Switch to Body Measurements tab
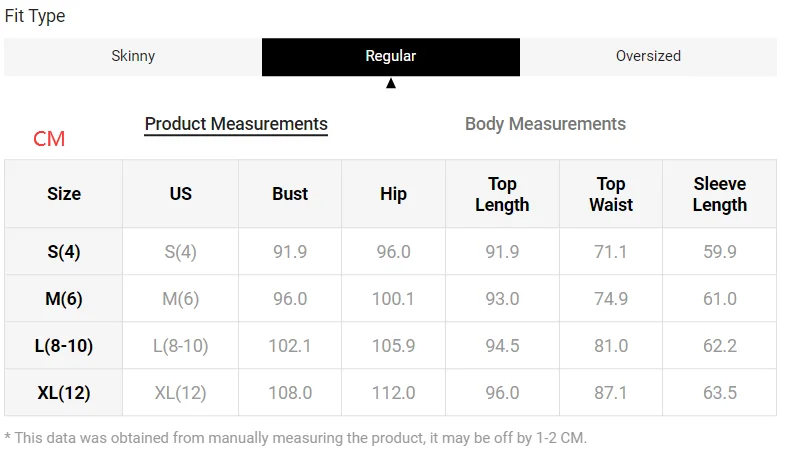 coord(545,124)
